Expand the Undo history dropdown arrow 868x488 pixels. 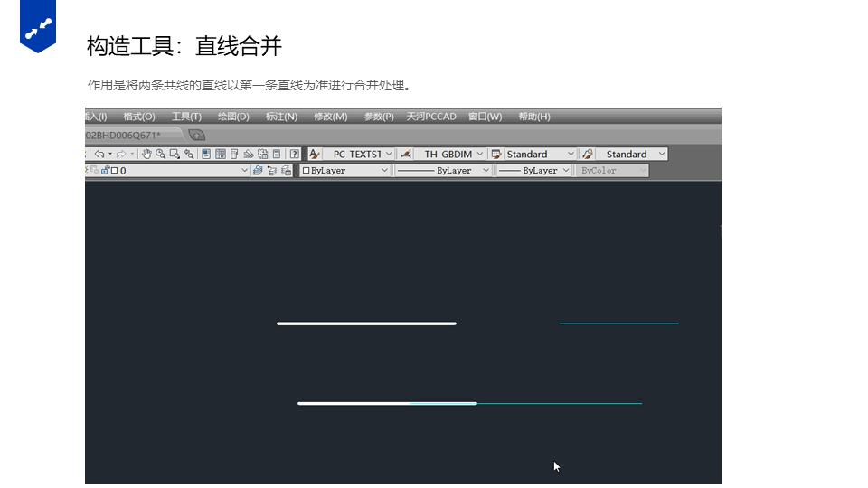pos(110,154)
